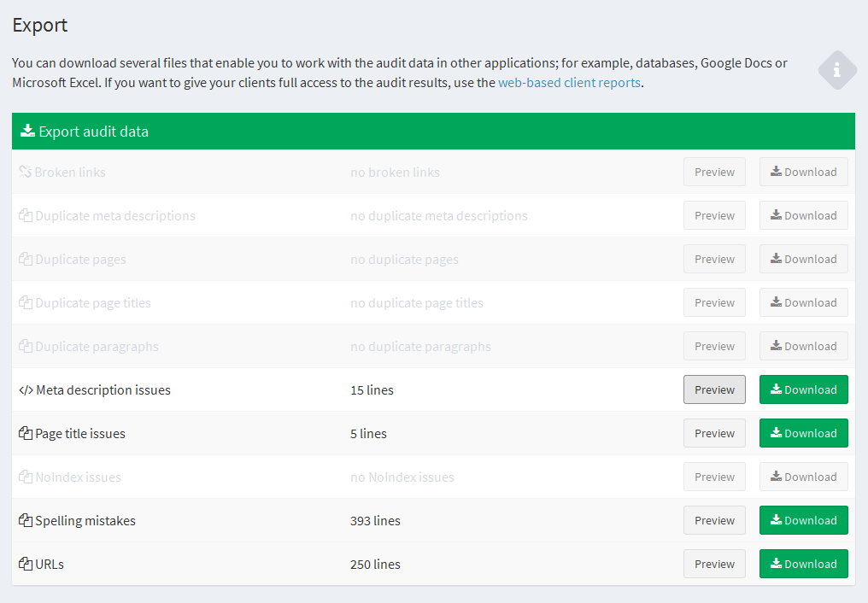The height and width of the screenshot is (603, 868).
Task: Preview the URLs export
Action: (x=714, y=564)
